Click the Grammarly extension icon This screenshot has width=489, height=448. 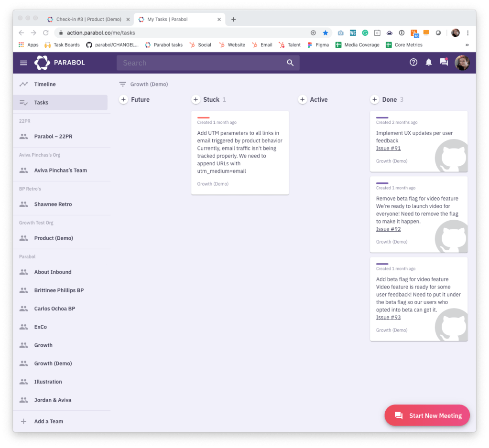tap(365, 32)
